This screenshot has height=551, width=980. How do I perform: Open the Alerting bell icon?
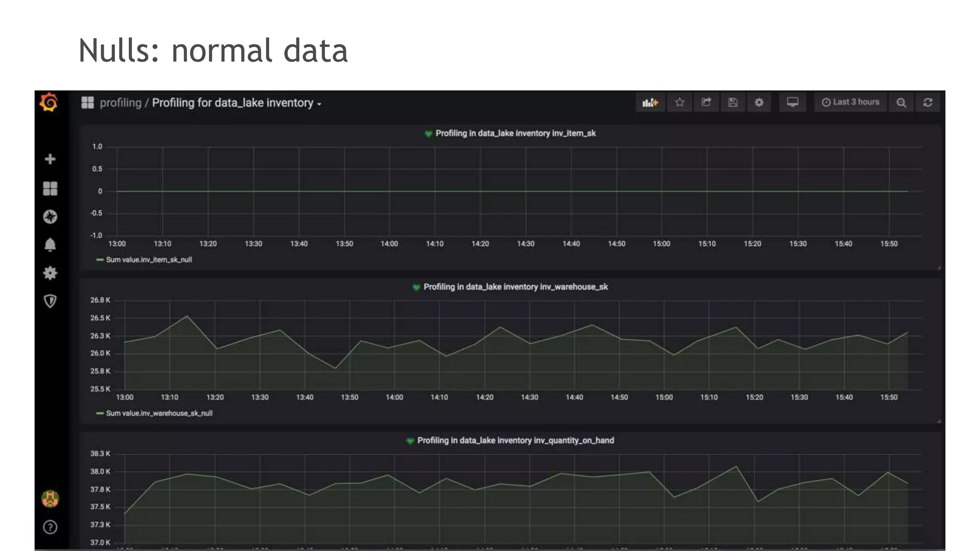click(x=50, y=245)
